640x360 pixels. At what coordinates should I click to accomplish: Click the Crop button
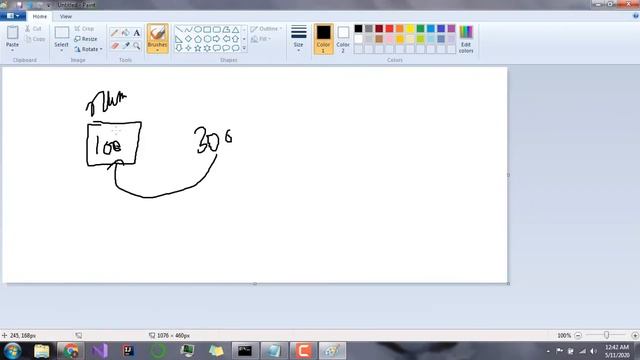click(x=84, y=29)
